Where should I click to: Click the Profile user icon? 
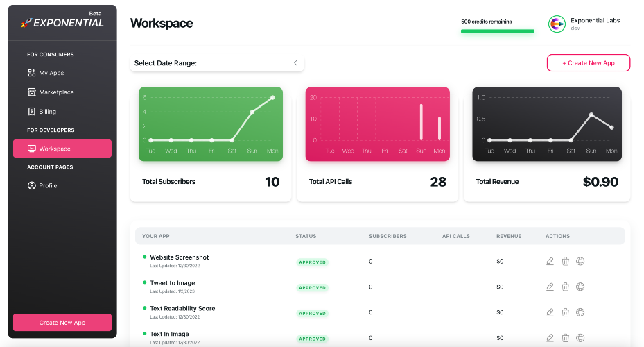(32, 185)
